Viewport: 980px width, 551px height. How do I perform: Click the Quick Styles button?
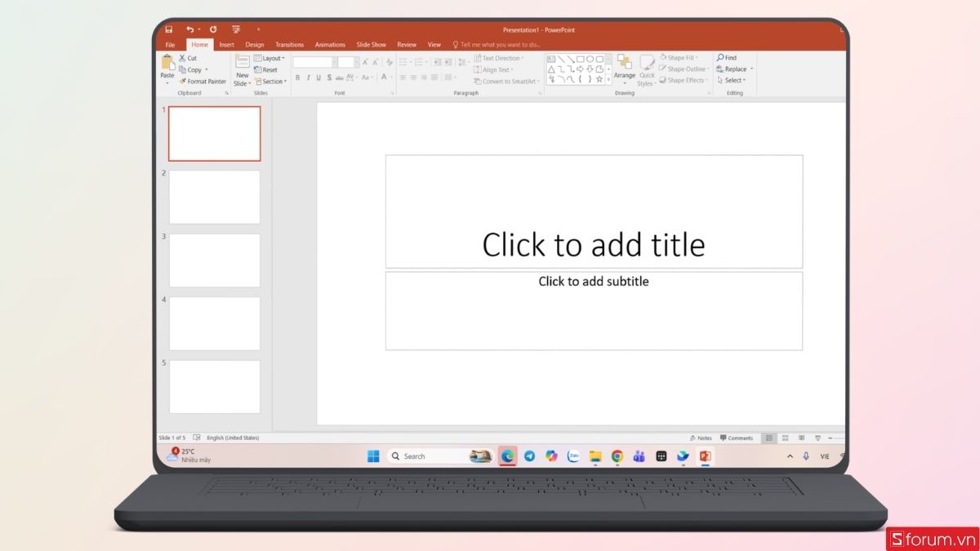(648, 75)
